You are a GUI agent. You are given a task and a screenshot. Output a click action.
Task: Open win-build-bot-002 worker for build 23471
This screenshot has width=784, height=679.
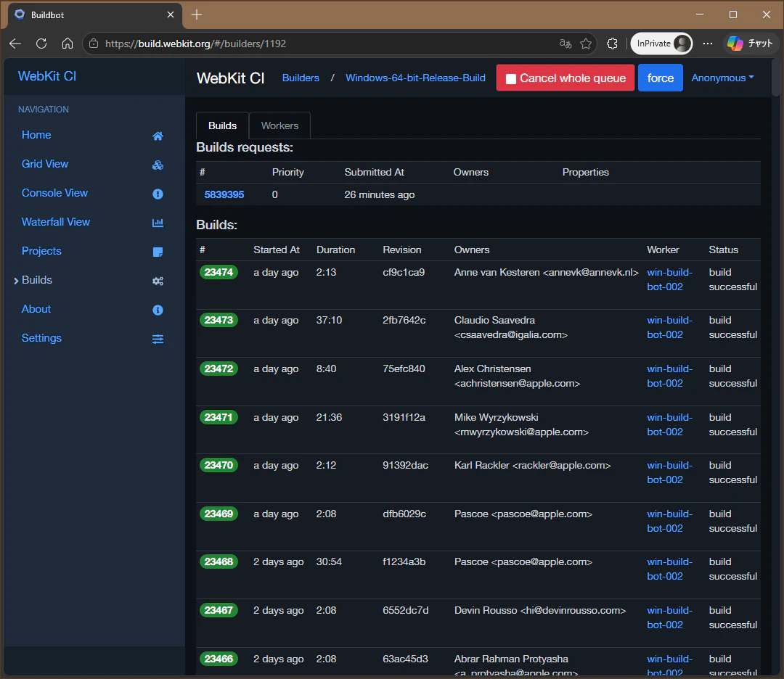click(669, 424)
